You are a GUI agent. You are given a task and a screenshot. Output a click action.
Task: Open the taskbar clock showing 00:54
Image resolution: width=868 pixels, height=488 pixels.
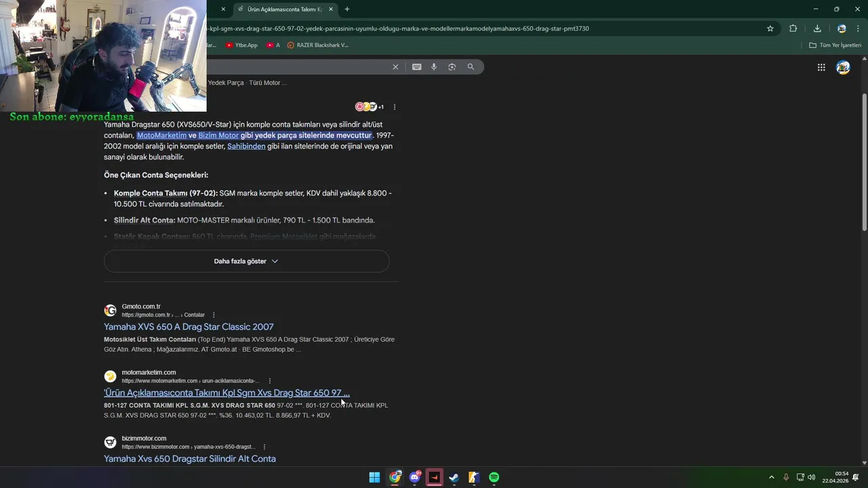[835, 477]
